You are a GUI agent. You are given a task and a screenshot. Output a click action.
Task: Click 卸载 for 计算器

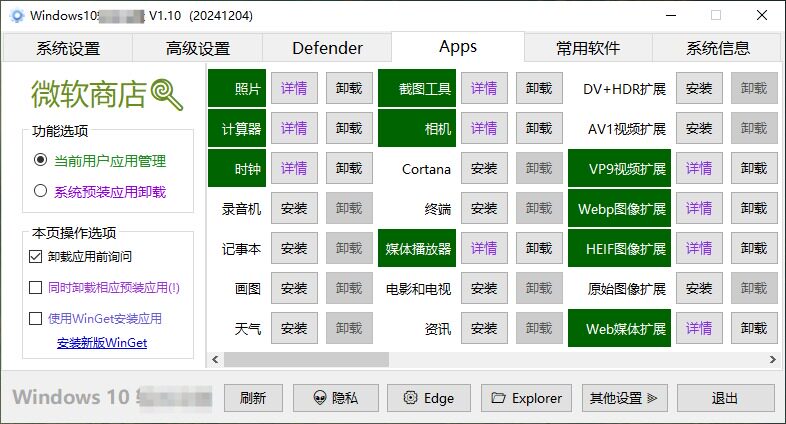pyautogui.click(x=349, y=128)
